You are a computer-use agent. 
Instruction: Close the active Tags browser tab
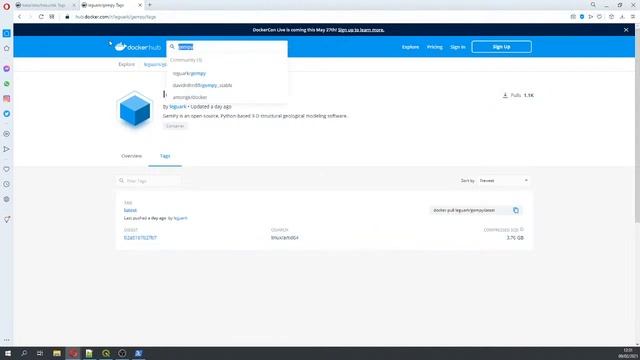pyautogui.click(x=140, y=5)
